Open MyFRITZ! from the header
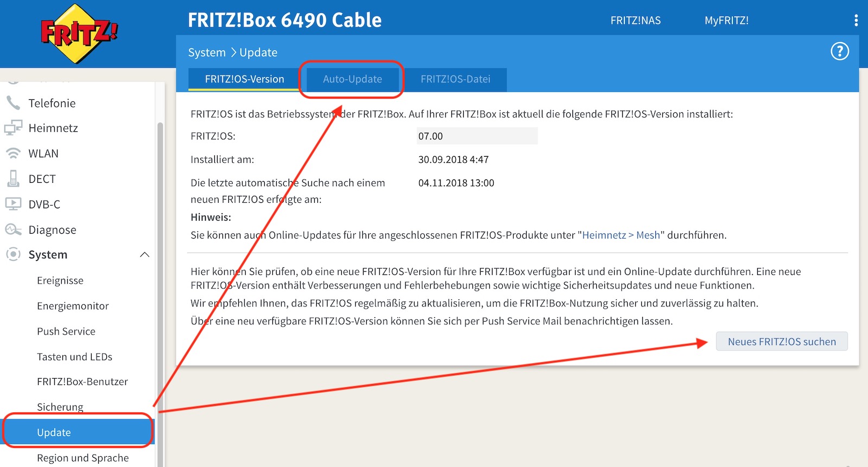The width and height of the screenshot is (868, 467). [x=726, y=21]
